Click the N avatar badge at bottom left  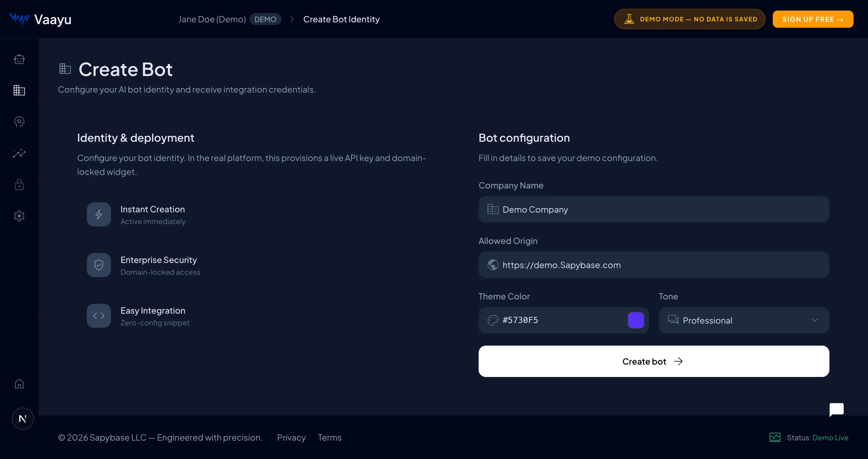23,419
